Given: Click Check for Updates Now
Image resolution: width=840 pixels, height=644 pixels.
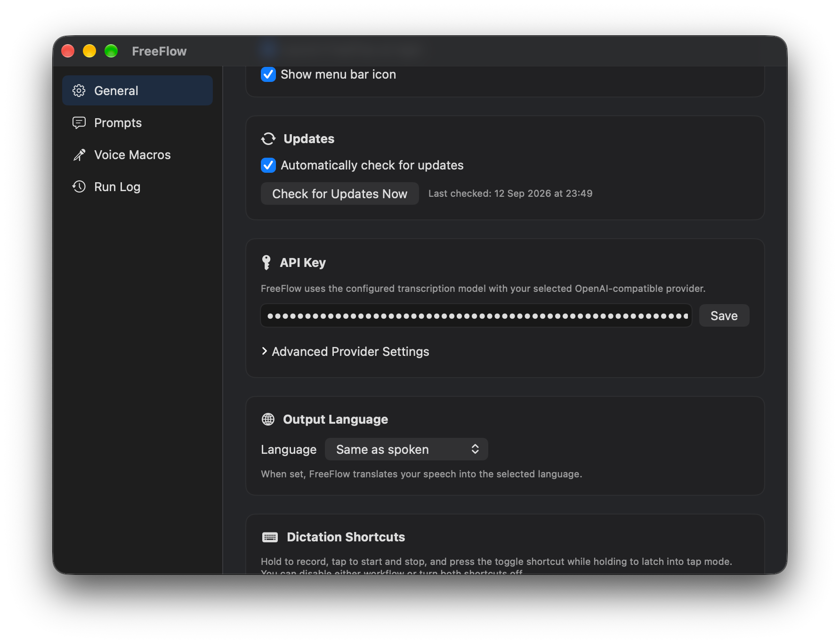Looking at the screenshot, I should (340, 193).
